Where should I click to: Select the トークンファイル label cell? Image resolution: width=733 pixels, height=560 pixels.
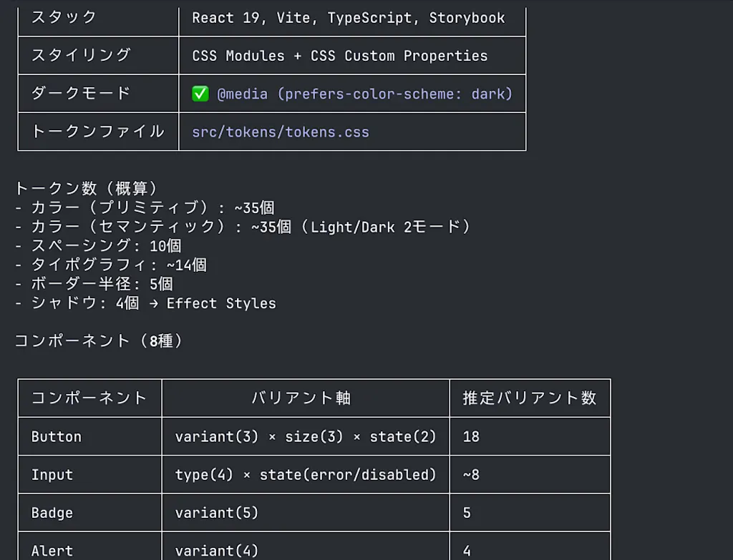[x=97, y=132]
